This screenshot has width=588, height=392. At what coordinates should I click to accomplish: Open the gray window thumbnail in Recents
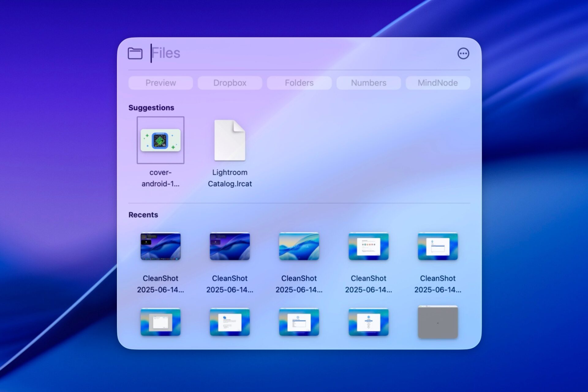(438, 322)
